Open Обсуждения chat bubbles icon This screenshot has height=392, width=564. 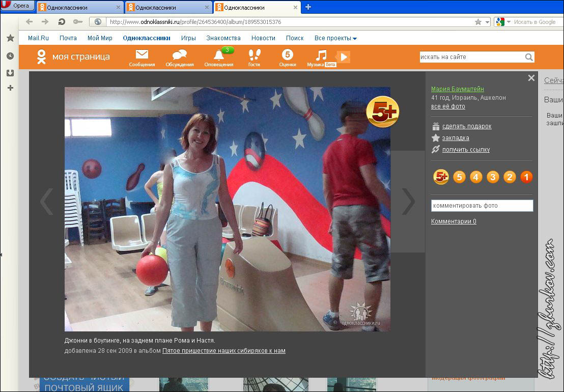179,55
